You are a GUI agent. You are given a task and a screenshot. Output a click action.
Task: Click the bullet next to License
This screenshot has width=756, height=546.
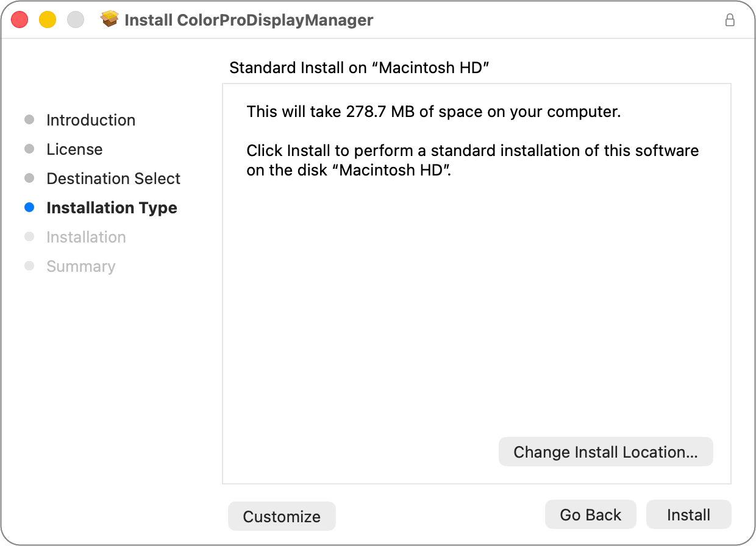(29, 149)
